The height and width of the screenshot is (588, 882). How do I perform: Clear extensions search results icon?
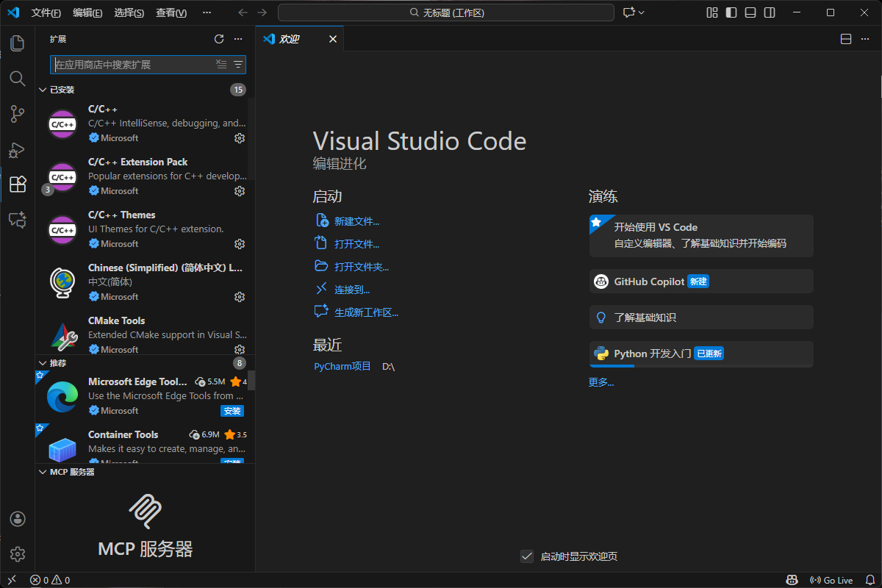(221, 65)
